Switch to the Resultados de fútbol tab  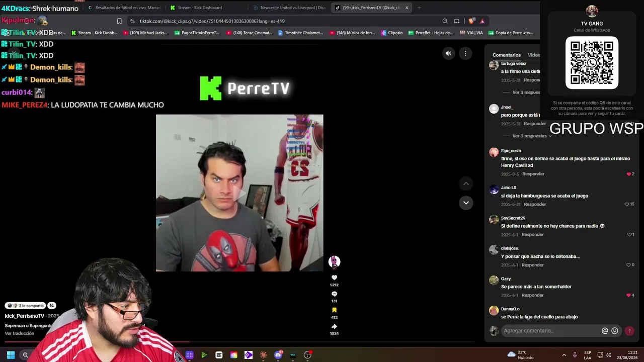[124, 8]
